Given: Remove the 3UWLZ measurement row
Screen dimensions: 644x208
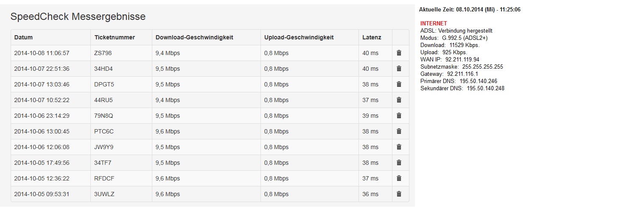Looking at the screenshot, I should pos(399,194).
